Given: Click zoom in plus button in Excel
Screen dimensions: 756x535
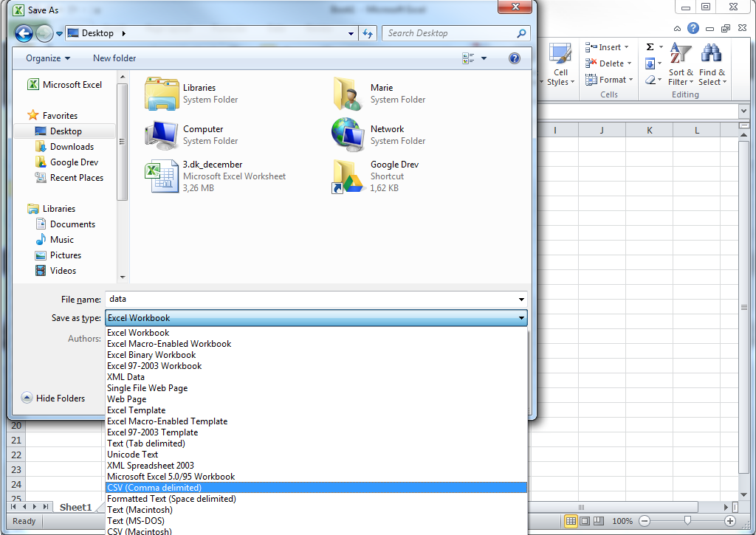Looking at the screenshot, I should point(730,521).
